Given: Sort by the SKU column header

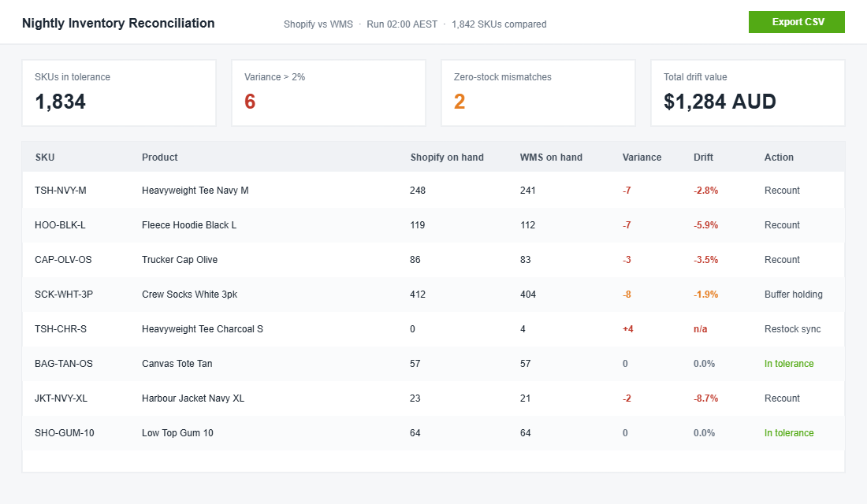Looking at the screenshot, I should click(45, 157).
